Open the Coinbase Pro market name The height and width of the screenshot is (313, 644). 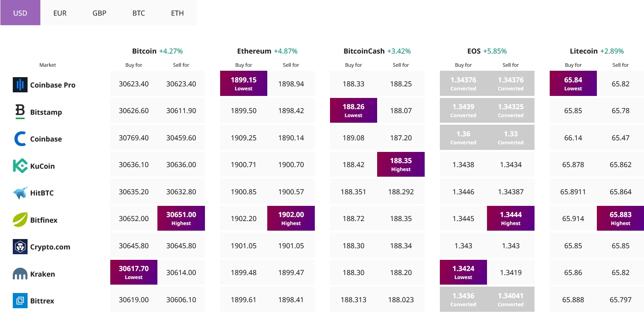(x=53, y=85)
